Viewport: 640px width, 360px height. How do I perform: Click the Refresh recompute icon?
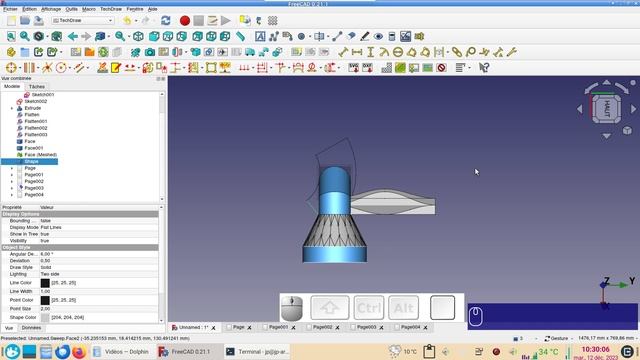166,20
